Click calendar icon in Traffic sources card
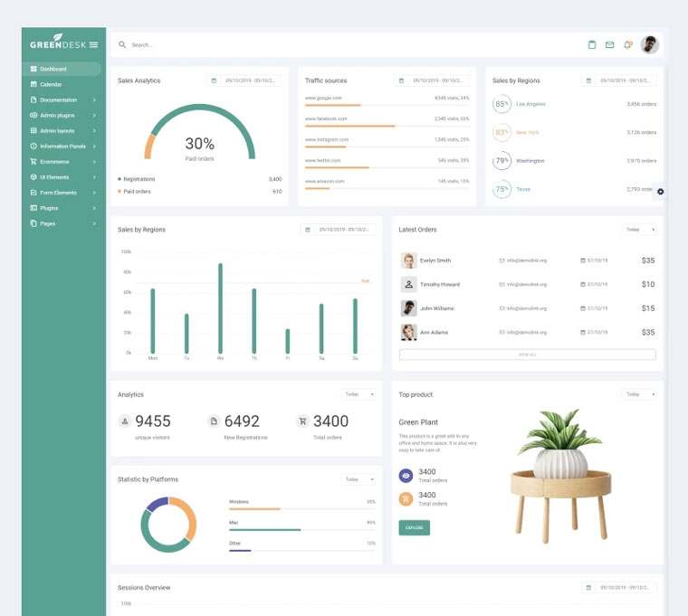The image size is (688, 616). 402,81
